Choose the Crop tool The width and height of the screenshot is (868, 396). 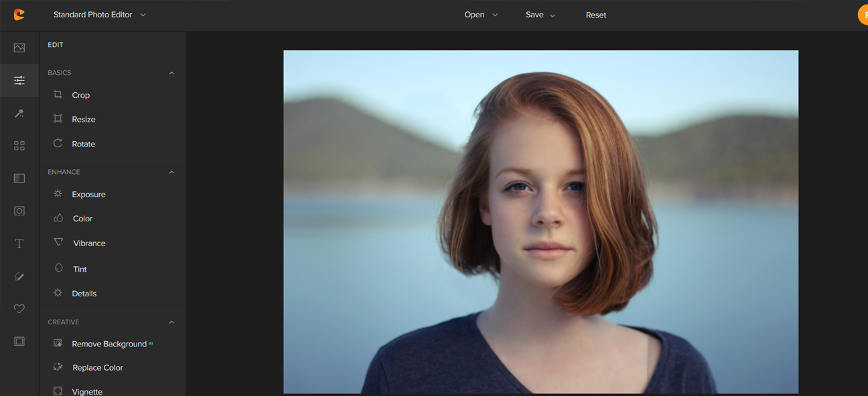pos(80,95)
